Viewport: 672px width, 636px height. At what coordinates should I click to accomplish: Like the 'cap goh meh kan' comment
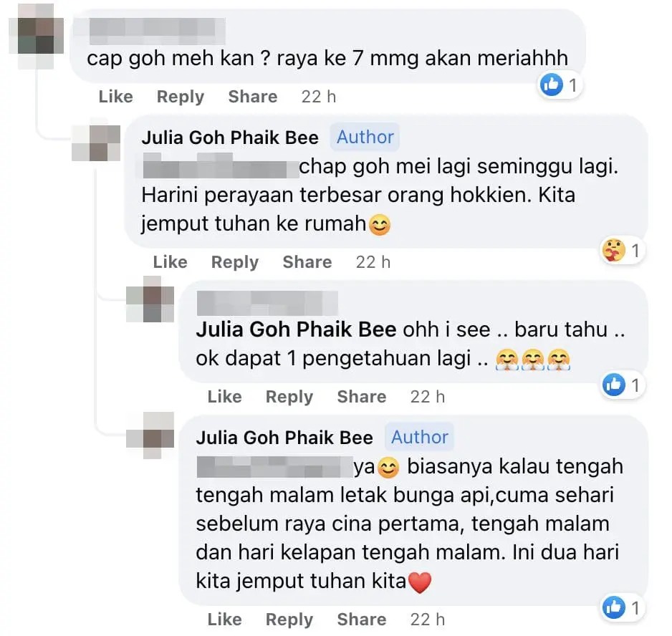pyautogui.click(x=116, y=97)
